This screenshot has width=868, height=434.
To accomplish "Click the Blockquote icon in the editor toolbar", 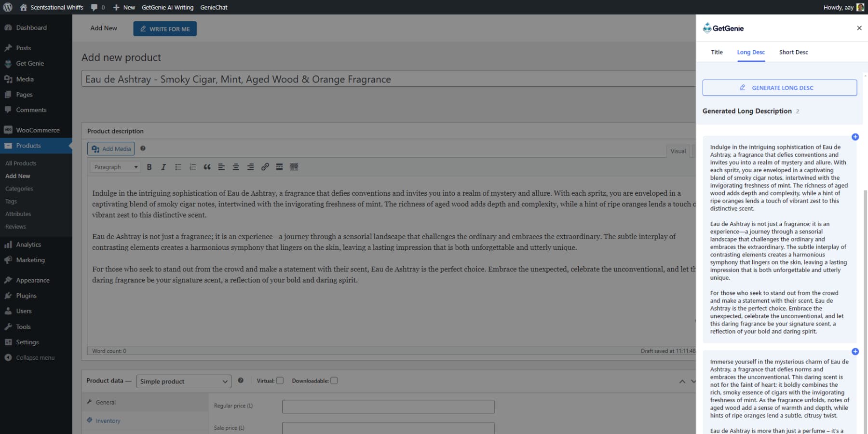I will point(207,167).
